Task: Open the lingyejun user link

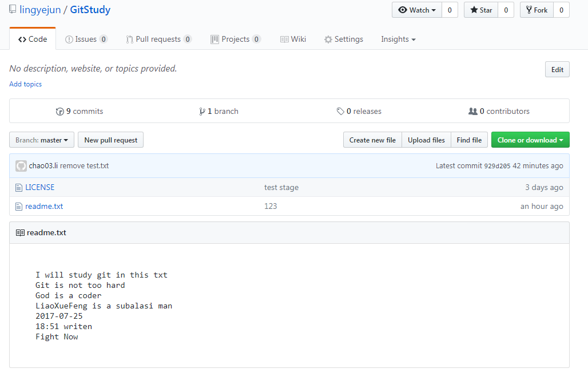Action: point(40,10)
